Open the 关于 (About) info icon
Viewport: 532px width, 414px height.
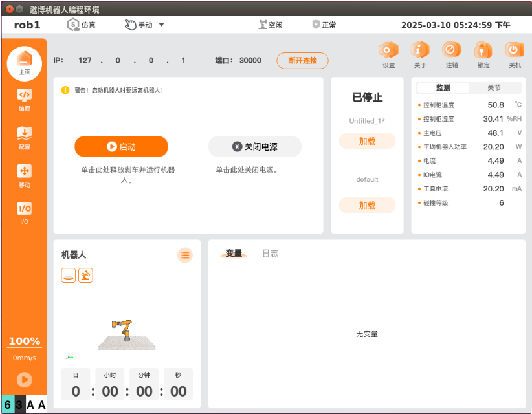click(x=420, y=51)
